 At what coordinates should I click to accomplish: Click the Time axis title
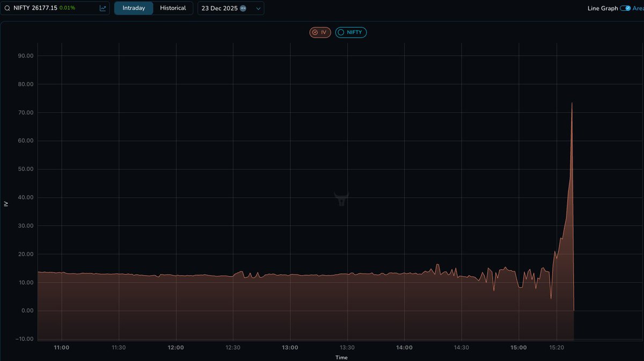coord(341,357)
